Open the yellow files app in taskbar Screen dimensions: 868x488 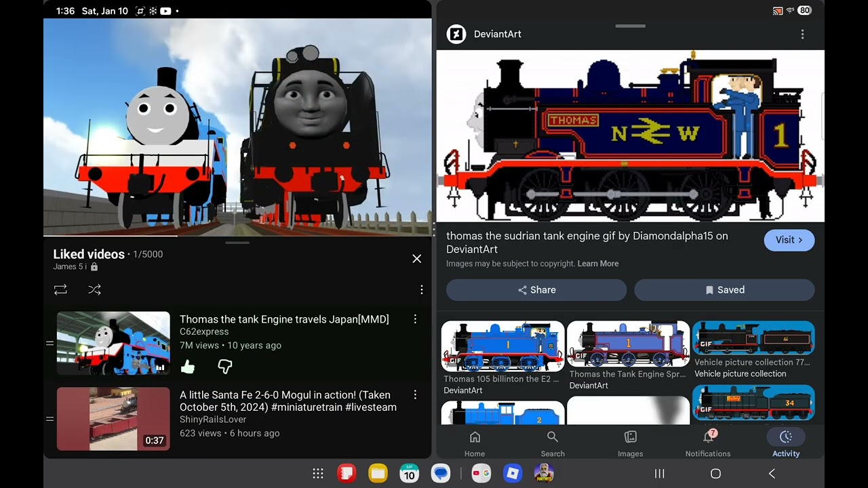tap(378, 473)
